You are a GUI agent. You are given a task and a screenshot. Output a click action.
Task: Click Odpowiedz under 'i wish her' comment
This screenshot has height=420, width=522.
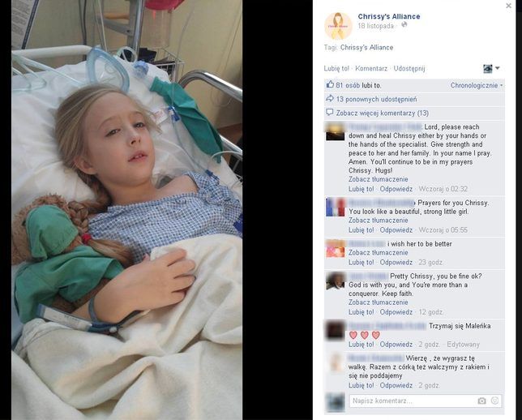[x=396, y=263]
